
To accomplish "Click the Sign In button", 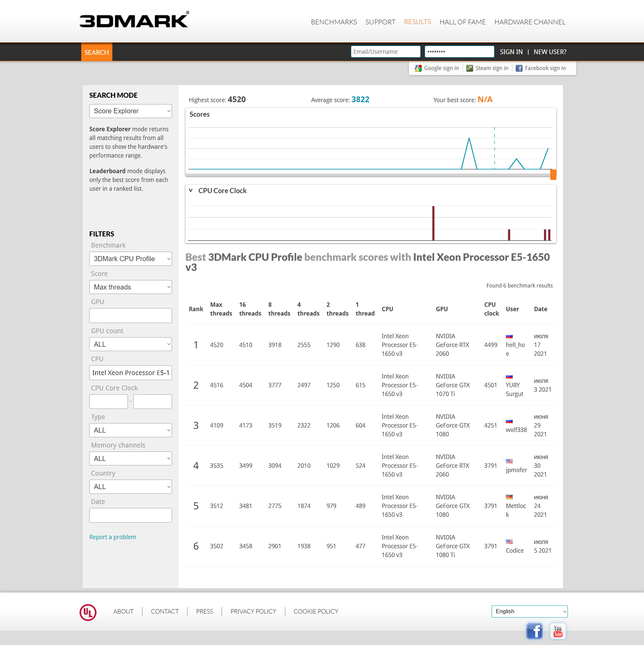I will (x=511, y=52).
